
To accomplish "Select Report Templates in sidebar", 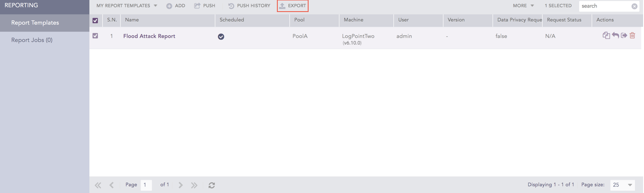I will 35,23.
